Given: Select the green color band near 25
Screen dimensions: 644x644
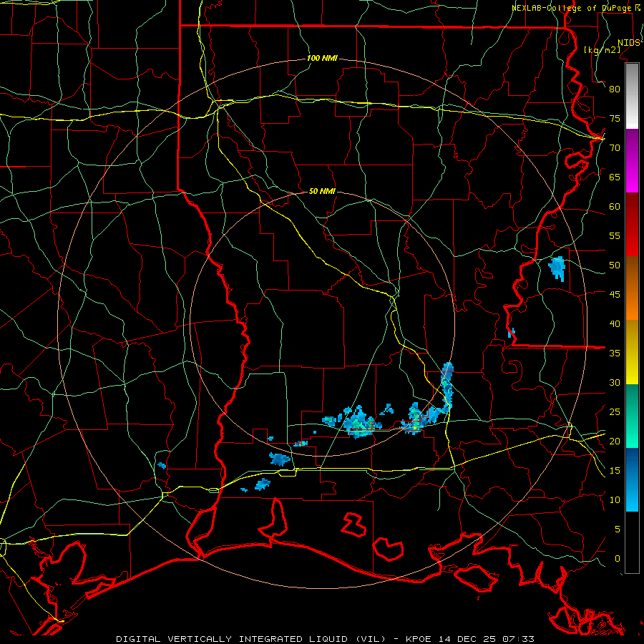Looking at the screenshot, I should (632, 416).
